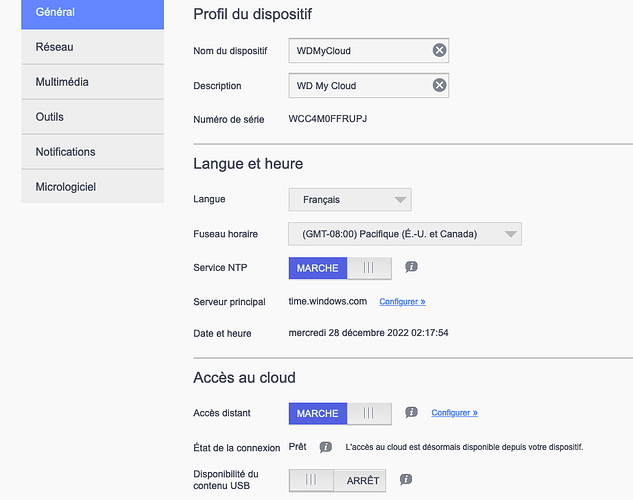Image resolution: width=633 pixels, height=500 pixels.
Task: Click Configurer link for Serveur principal
Action: tap(402, 301)
